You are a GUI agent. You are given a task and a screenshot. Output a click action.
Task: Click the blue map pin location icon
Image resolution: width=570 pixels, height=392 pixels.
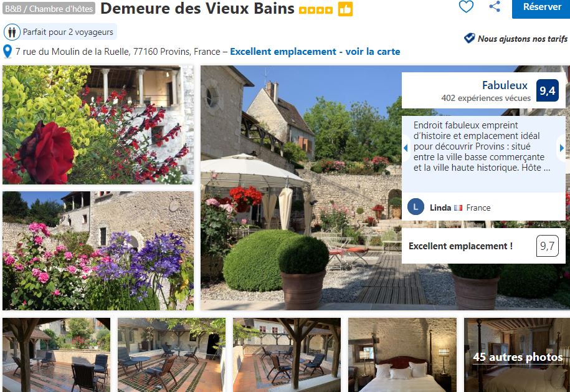click(x=7, y=52)
